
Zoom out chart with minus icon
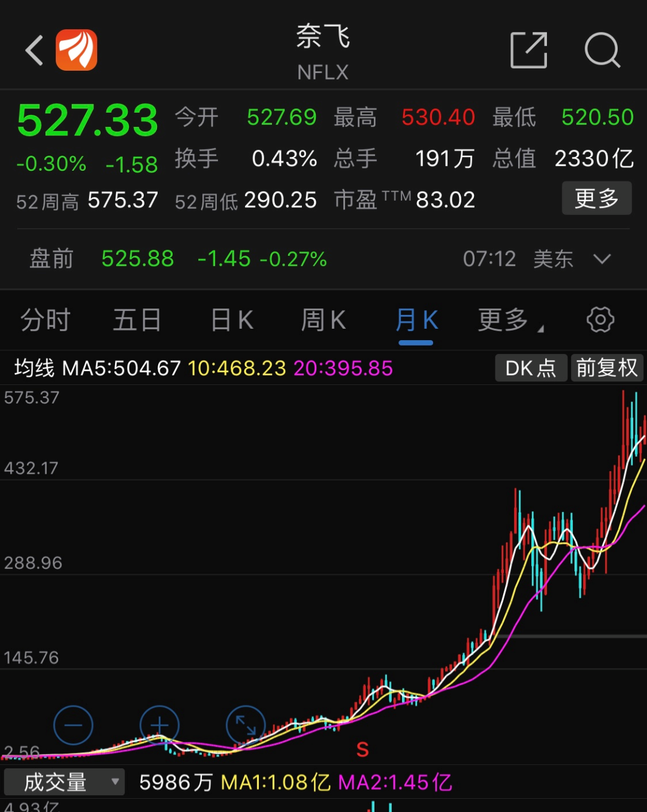pos(73,726)
